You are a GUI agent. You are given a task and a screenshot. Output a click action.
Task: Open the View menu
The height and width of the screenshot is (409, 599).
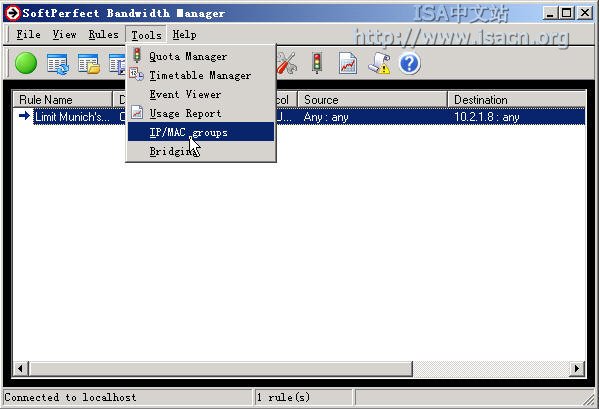pyautogui.click(x=64, y=35)
